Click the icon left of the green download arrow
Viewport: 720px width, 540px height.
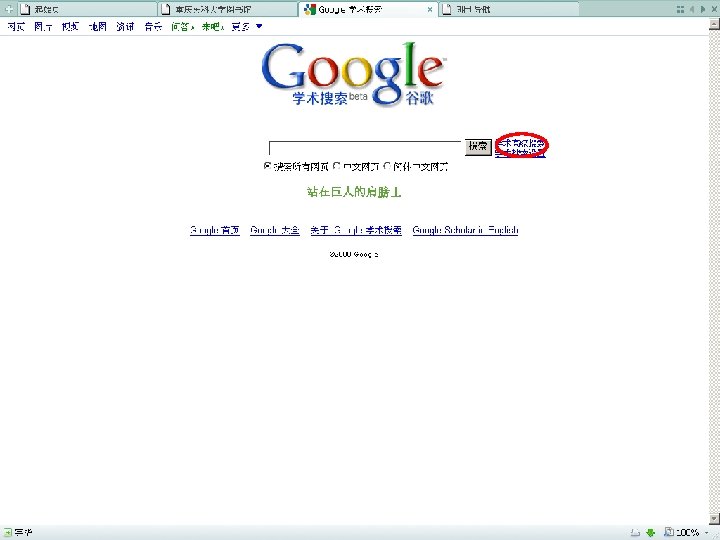636,533
